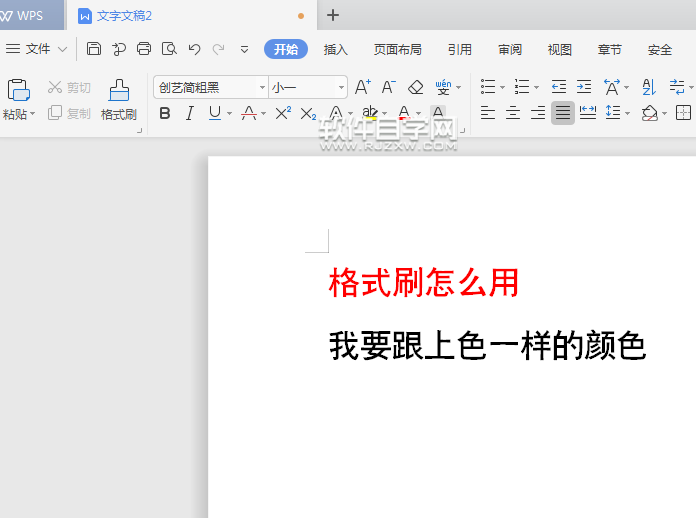The width and height of the screenshot is (696, 518).
Task: Click the phonetic guide (wén) icon
Action: pyautogui.click(x=443, y=87)
